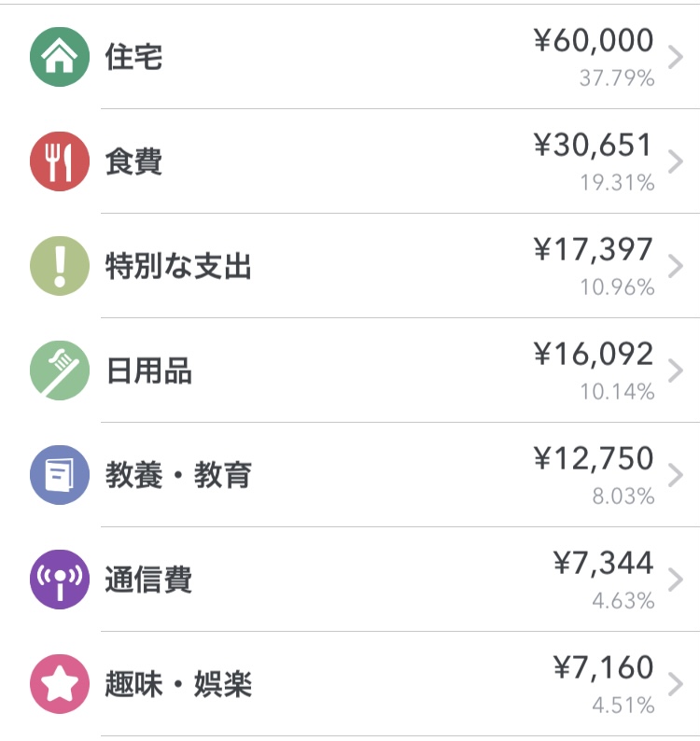
Task: Expand the 住宅 row chevron
Action: [677, 58]
